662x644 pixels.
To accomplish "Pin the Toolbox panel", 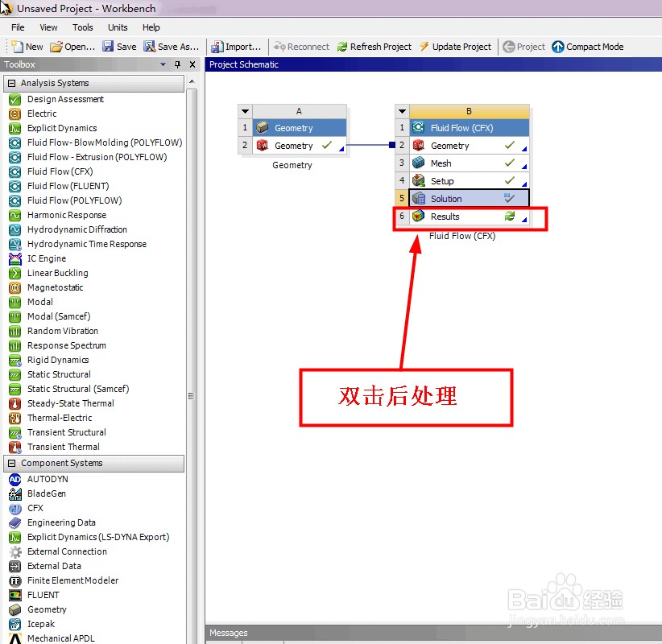I will pos(177,64).
